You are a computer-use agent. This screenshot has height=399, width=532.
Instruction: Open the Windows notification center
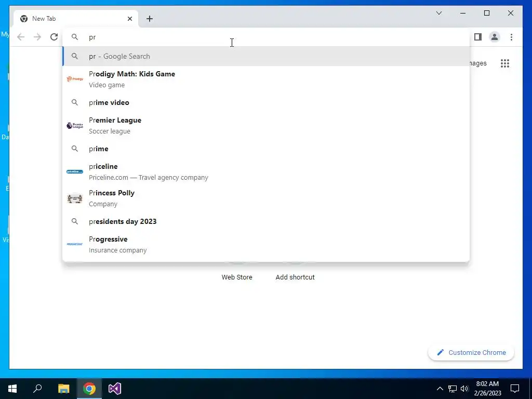[x=515, y=389]
